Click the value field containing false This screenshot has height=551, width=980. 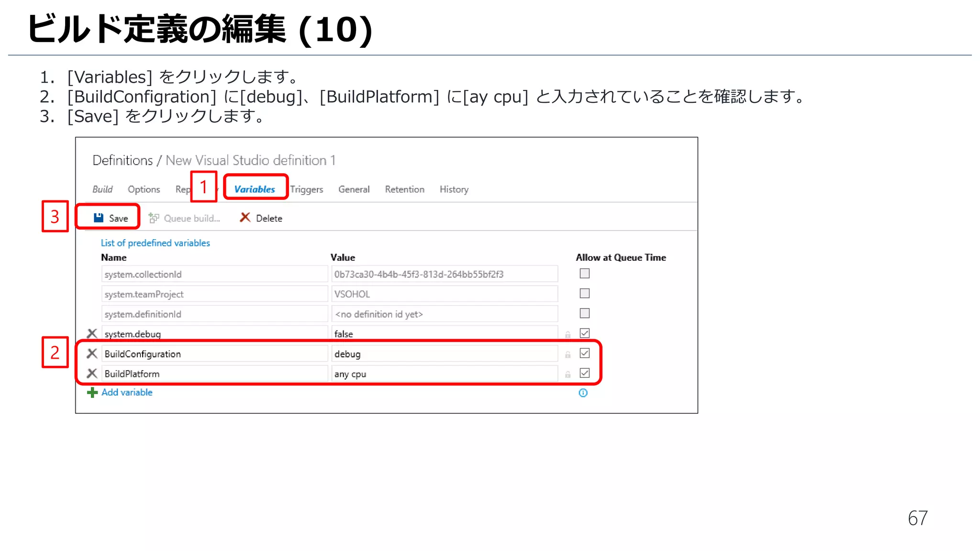[x=445, y=333]
